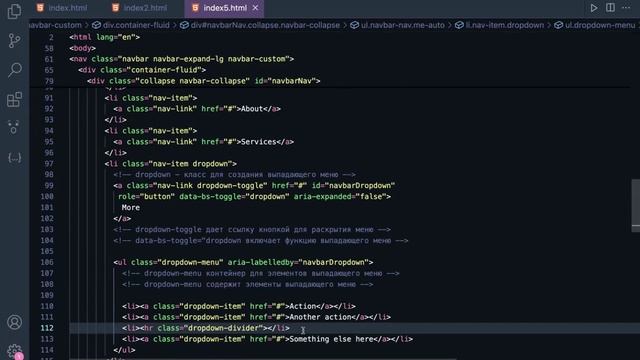Select the index5.html tab
Screen dimensions: 640x360
(x=225, y=8)
